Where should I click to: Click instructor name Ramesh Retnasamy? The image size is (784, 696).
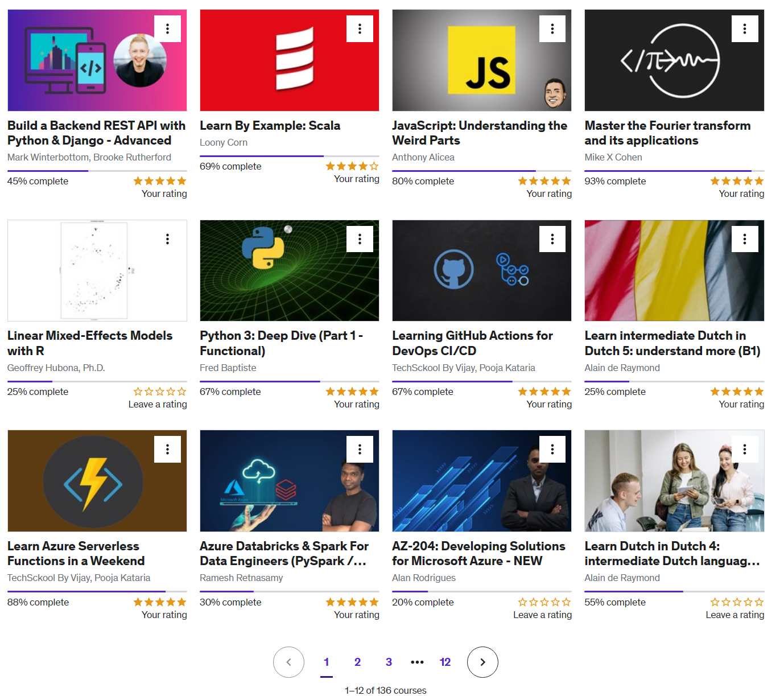pyautogui.click(x=241, y=578)
